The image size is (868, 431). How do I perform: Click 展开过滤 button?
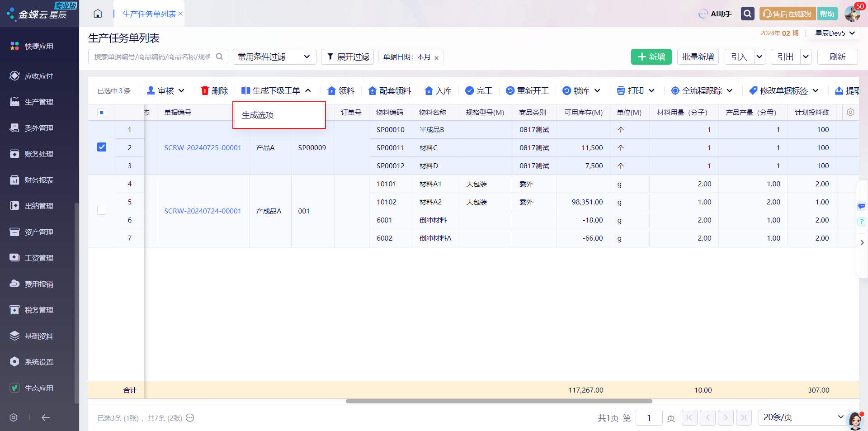(x=347, y=57)
